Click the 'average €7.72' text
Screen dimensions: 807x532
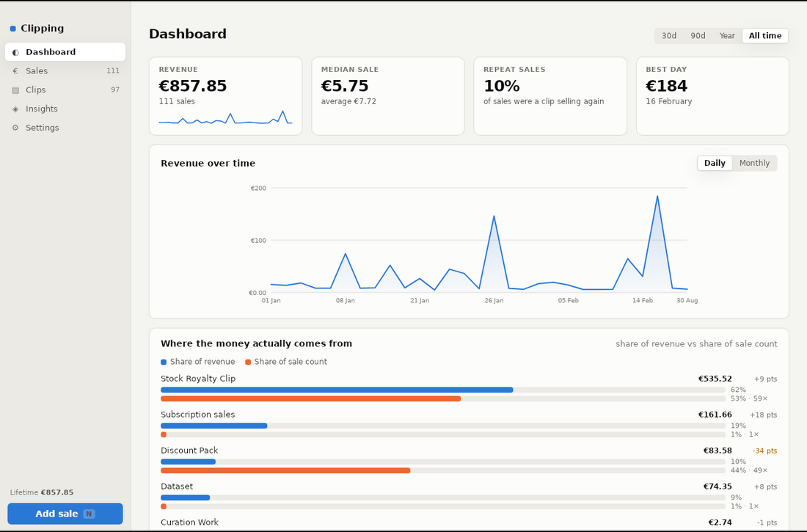[x=348, y=101]
